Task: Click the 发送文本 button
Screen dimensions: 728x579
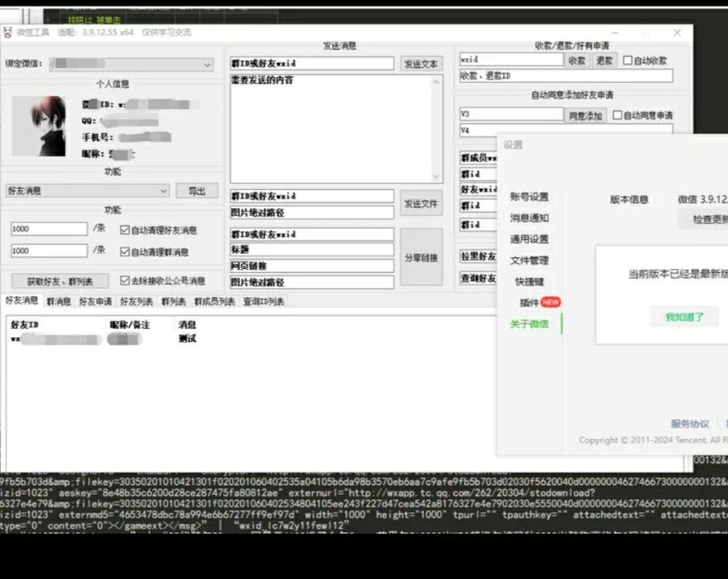Action: click(x=421, y=64)
